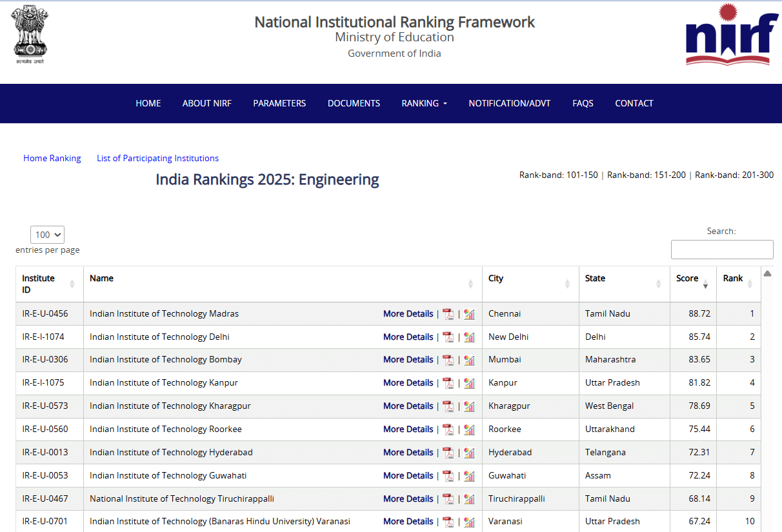Click the scrollbar up arrow
The image size is (782, 532).
768,273
